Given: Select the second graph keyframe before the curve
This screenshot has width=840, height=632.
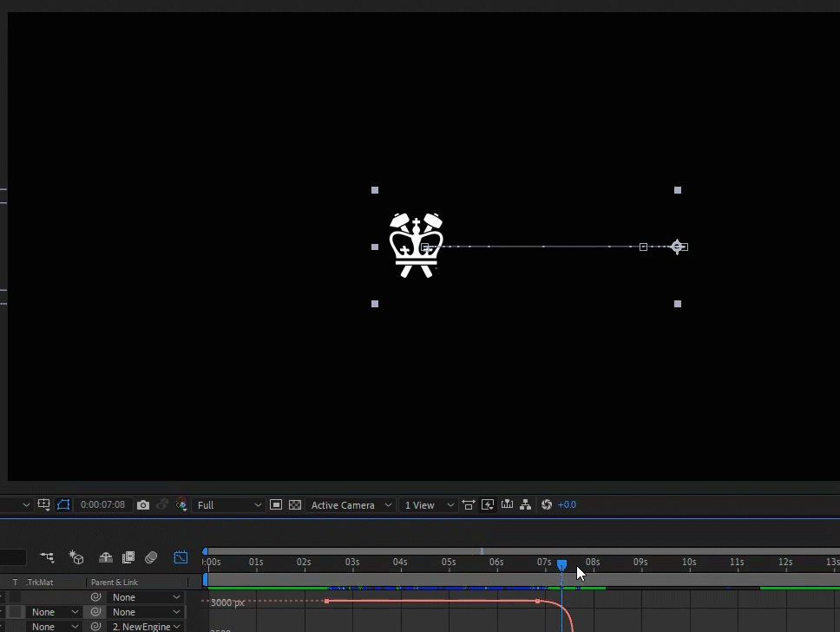Looking at the screenshot, I should 537,601.
